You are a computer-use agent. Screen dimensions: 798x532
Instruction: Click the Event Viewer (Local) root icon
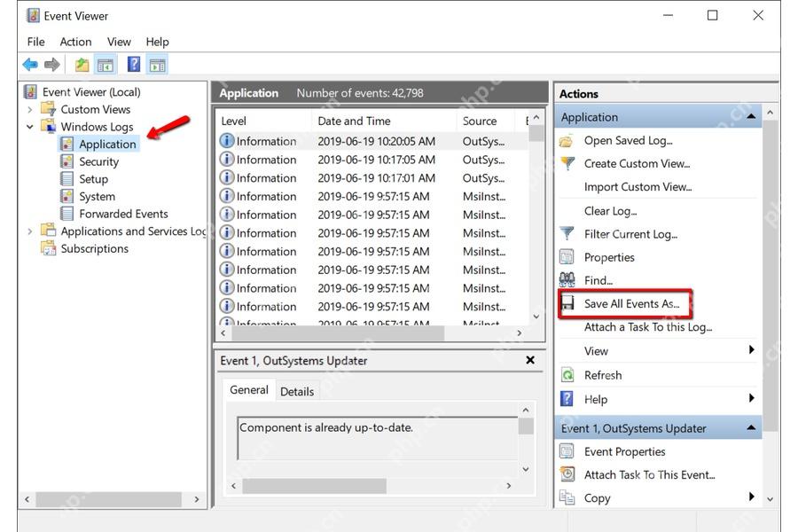[30, 91]
